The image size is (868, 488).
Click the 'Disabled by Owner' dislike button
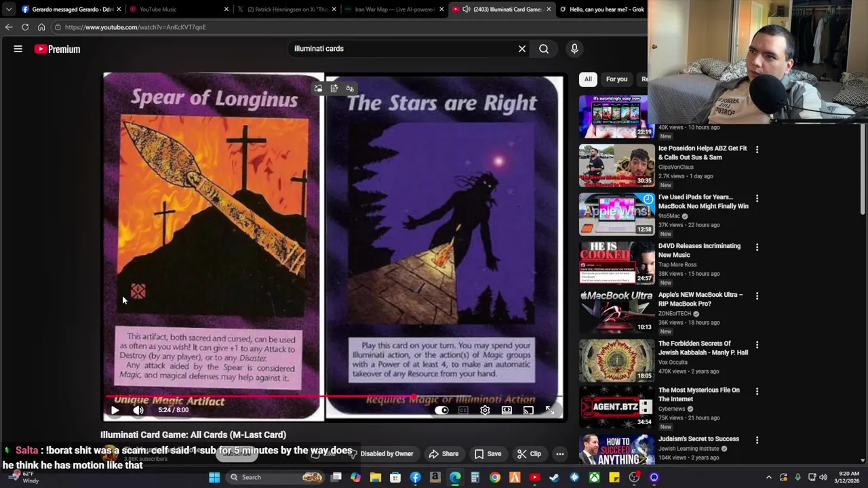tap(382, 454)
